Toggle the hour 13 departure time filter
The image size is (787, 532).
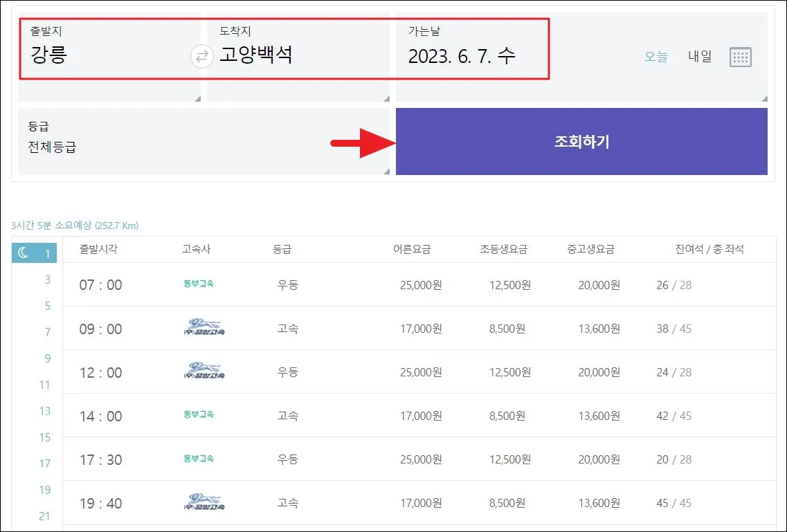point(44,411)
